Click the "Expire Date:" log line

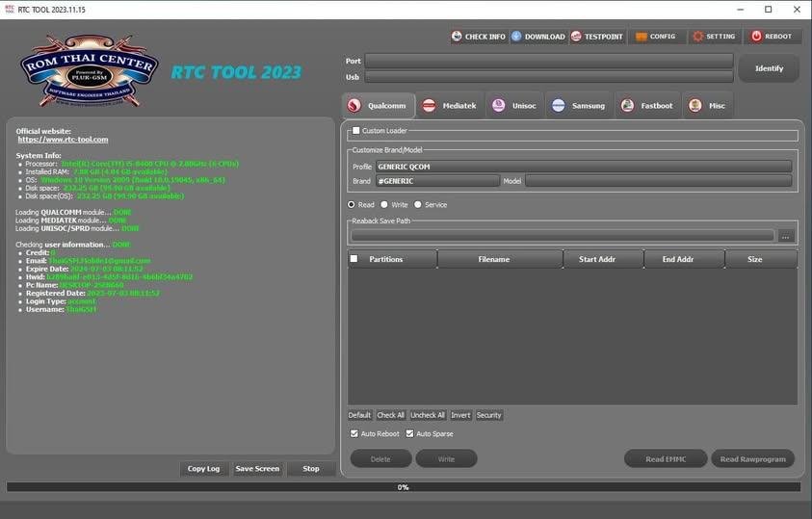pyautogui.click(x=85, y=269)
